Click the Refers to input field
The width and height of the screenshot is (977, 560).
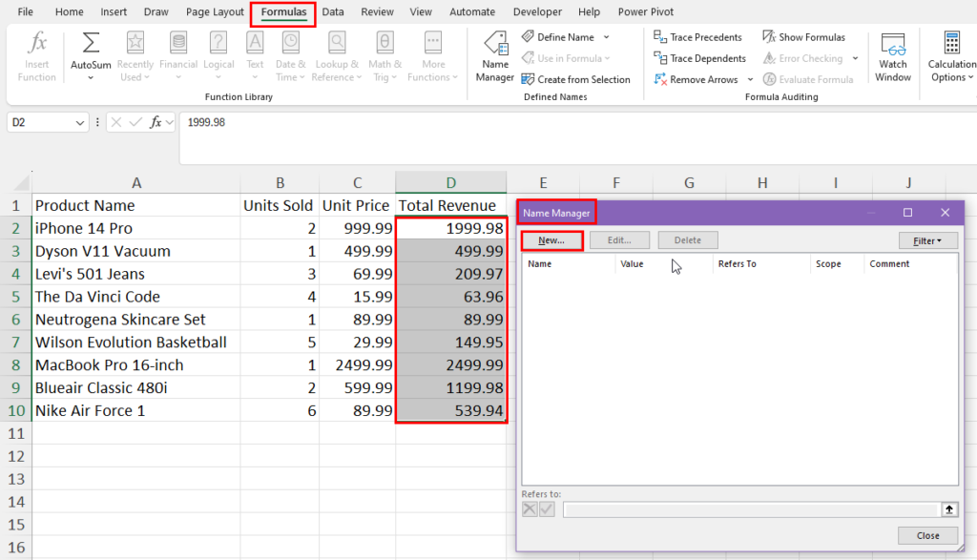click(x=751, y=509)
